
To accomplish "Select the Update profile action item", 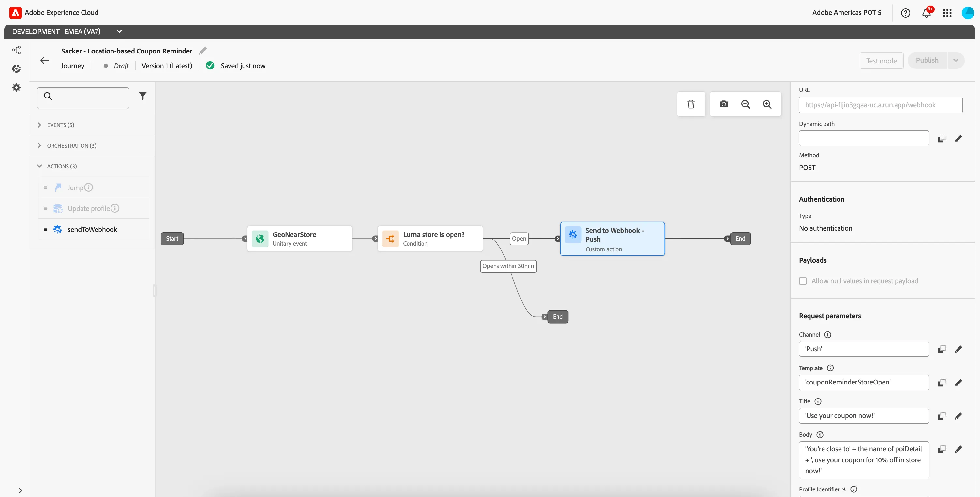I will click(94, 208).
